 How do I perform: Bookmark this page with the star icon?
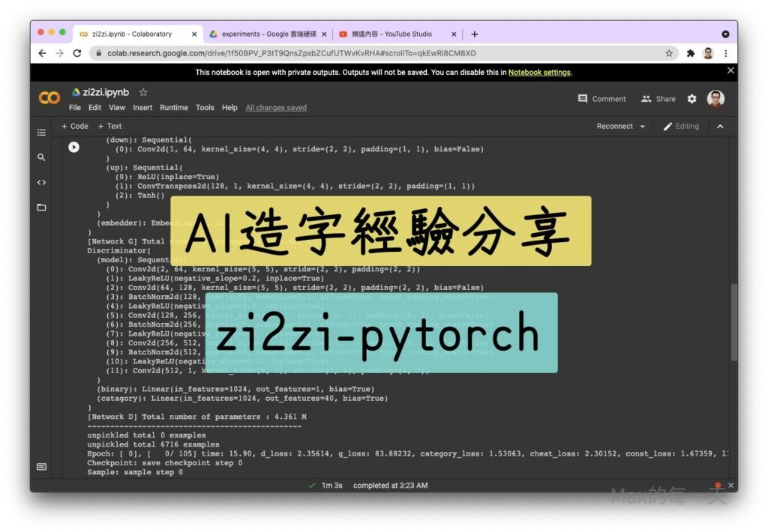tap(668, 53)
